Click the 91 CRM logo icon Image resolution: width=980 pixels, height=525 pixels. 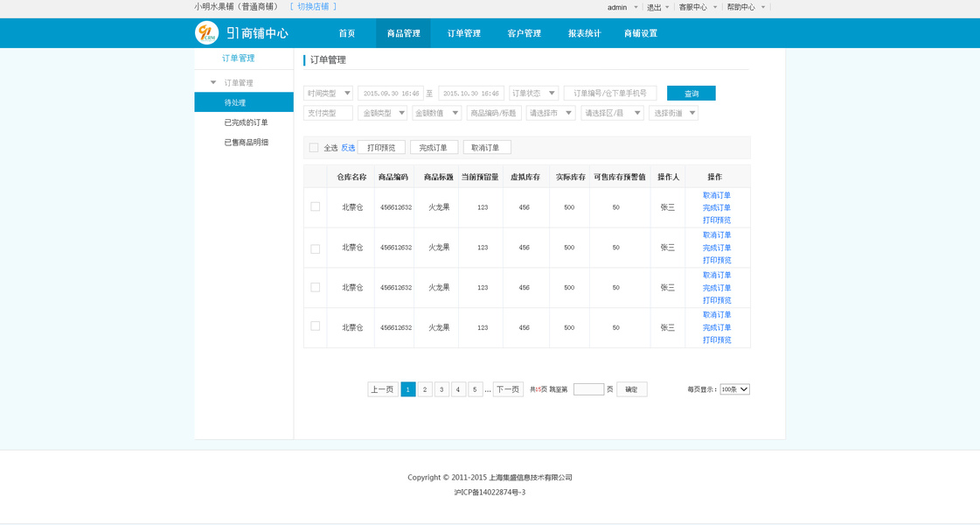click(207, 32)
